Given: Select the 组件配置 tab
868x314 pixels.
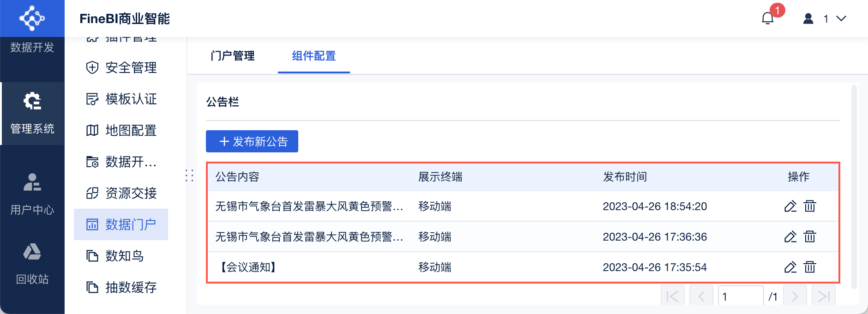Looking at the screenshot, I should pyautogui.click(x=314, y=56).
